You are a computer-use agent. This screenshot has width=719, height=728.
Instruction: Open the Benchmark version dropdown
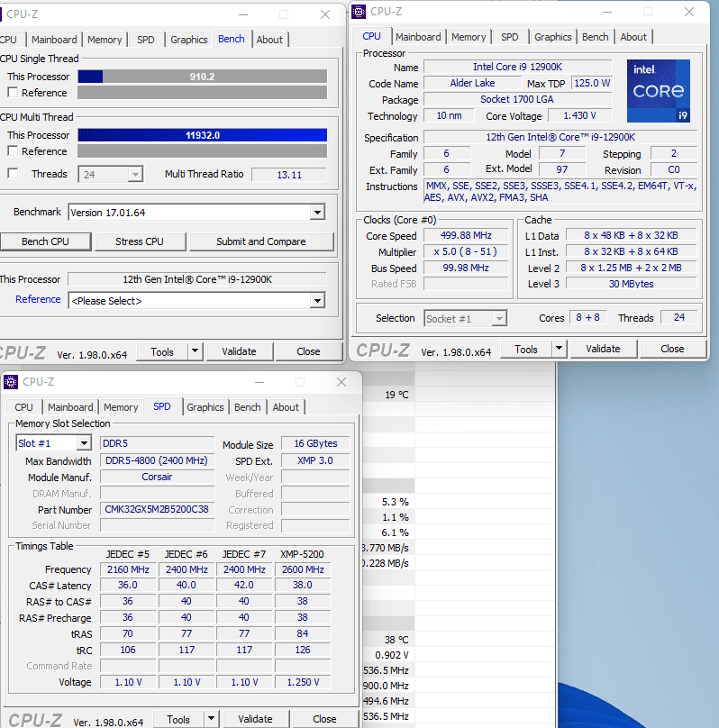pyautogui.click(x=317, y=213)
